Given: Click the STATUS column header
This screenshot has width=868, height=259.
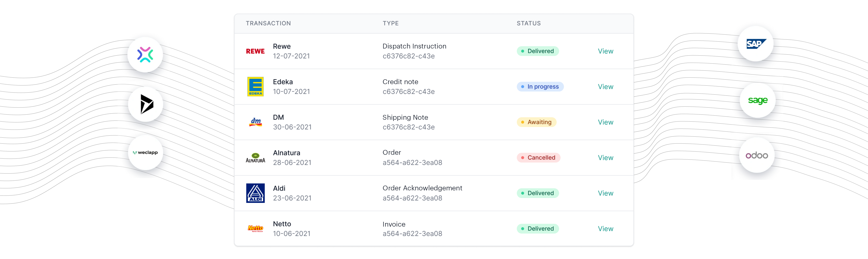Looking at the screenshot, I should point(529,23).
